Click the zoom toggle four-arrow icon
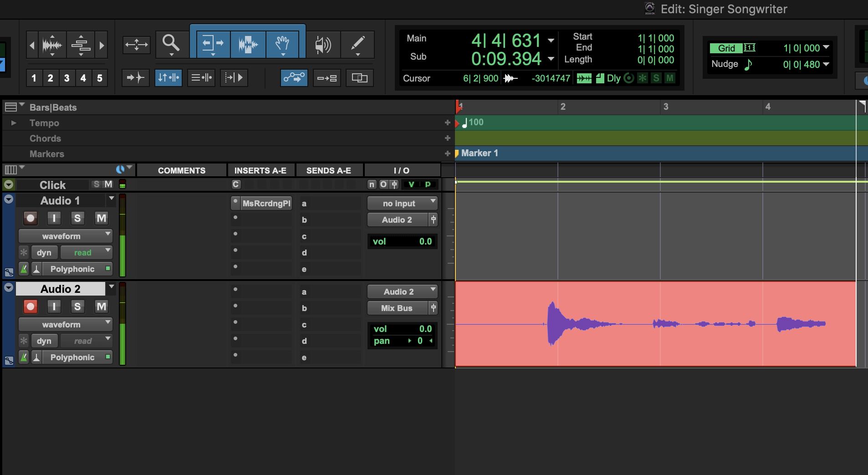868x475 pixels. click(136, 45)
